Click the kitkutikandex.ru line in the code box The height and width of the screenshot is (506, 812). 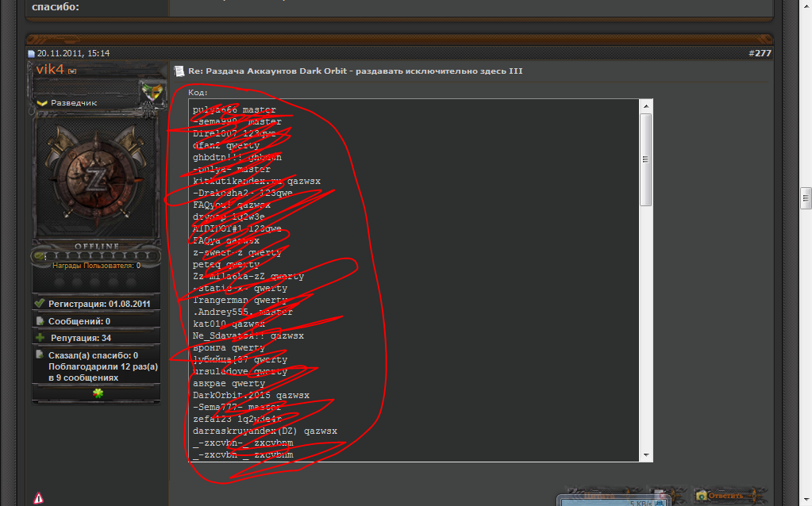click(256, 181)
